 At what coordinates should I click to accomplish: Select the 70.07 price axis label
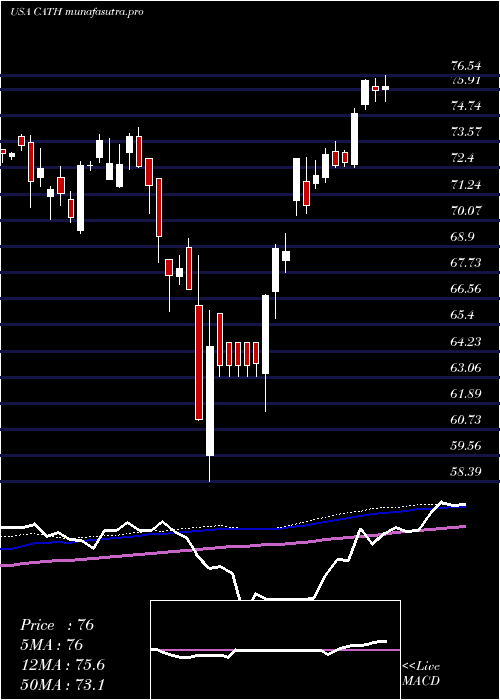pyautogui.click(x=466, y=210)
